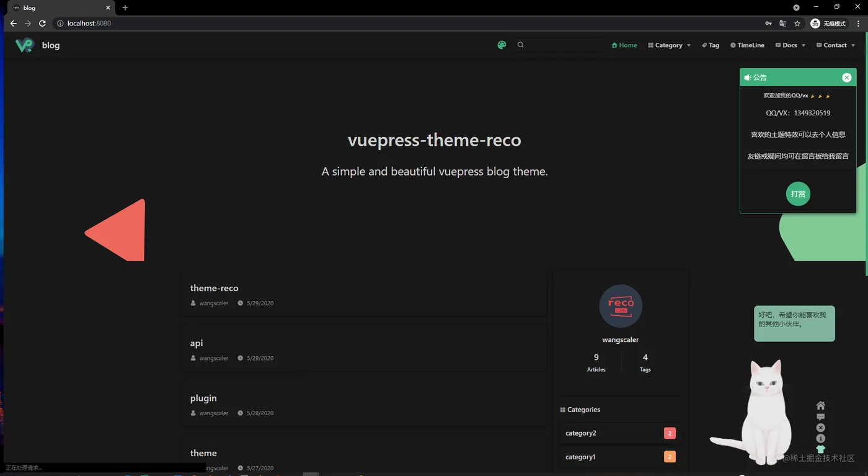Open a new browser tab
The height and width of the screenshot is (476, 868).
(x=125, y=8)
